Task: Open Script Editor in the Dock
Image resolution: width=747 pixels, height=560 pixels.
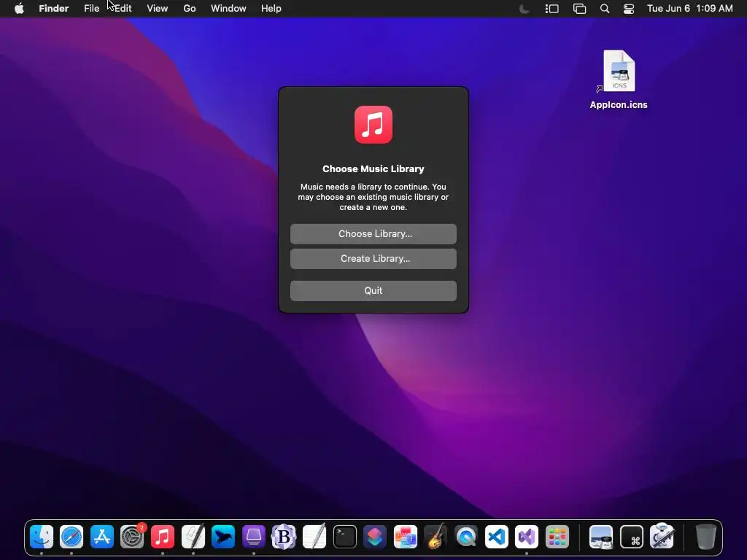Action: tap(193, 537)
